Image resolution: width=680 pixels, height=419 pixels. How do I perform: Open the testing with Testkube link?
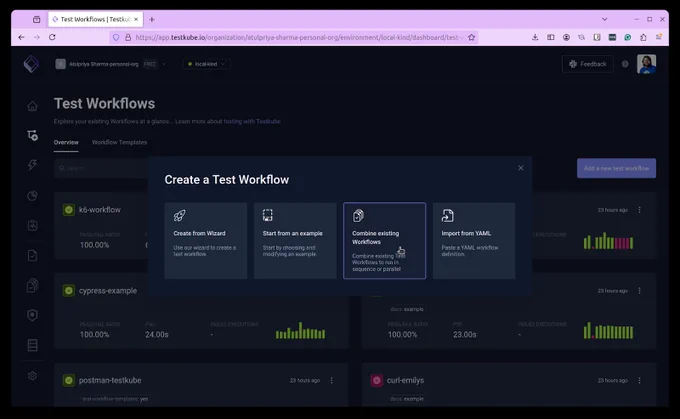(x=252, y=121)
